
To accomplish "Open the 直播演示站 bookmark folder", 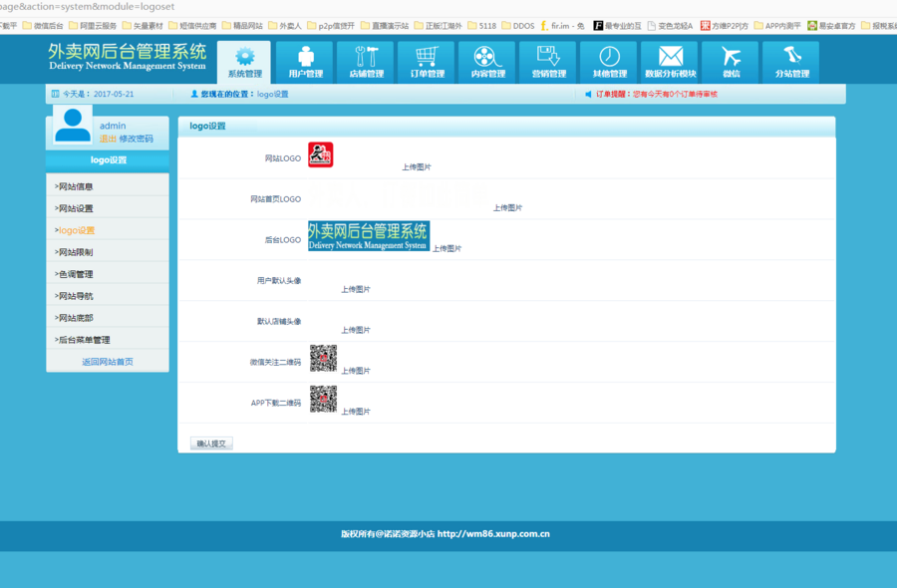I will click(385, 26).
